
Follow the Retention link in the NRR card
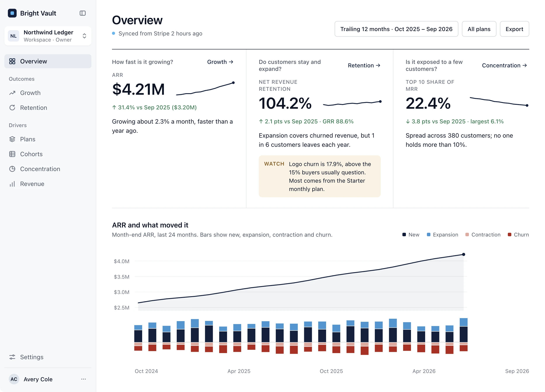[x=364, y=65]
